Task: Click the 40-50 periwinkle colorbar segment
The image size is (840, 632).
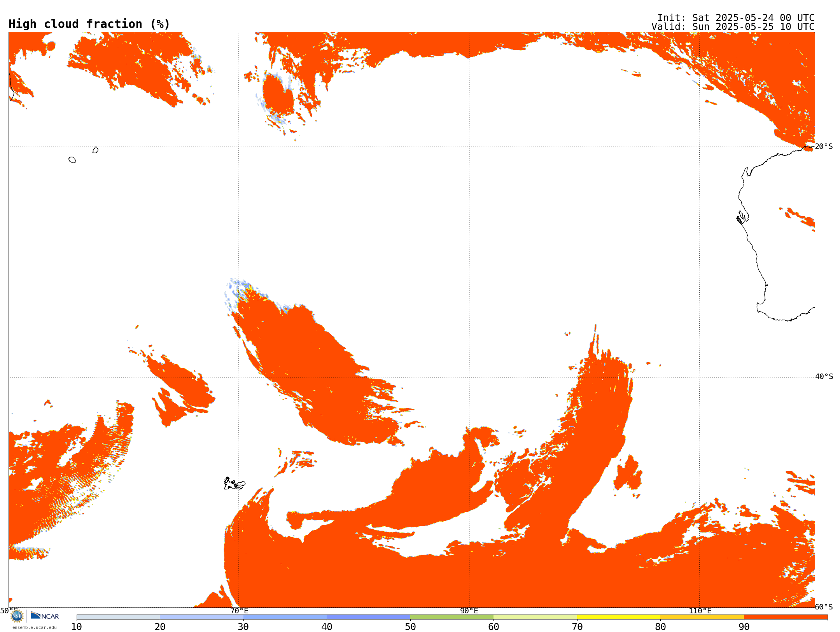Action: point(368,617)
